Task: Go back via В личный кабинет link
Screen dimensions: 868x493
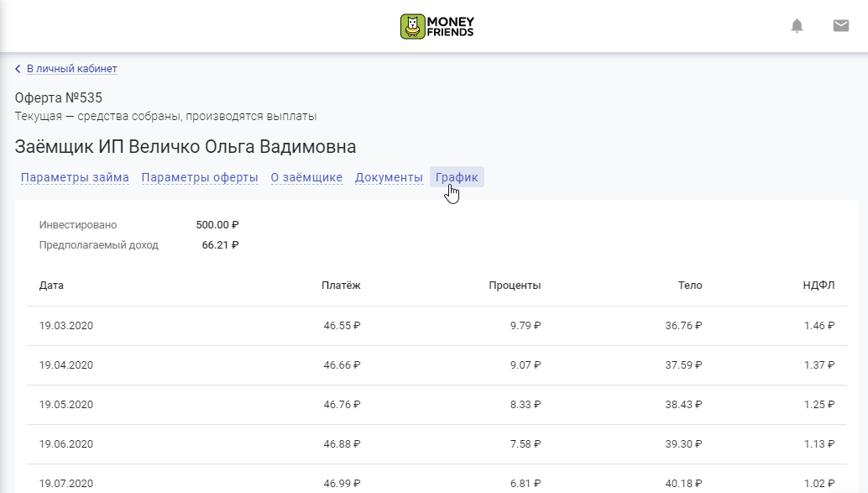Action: [x=72, y=69]
